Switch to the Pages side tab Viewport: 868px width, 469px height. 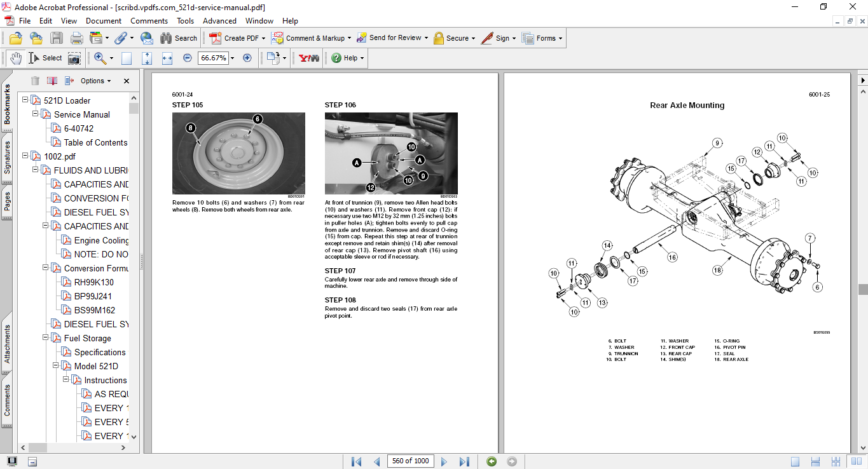point(7,200)
